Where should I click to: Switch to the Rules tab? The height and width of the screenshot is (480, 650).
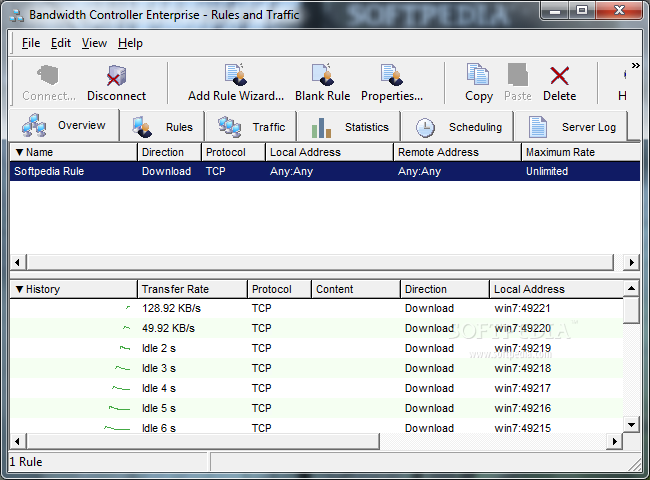(162, 126)
